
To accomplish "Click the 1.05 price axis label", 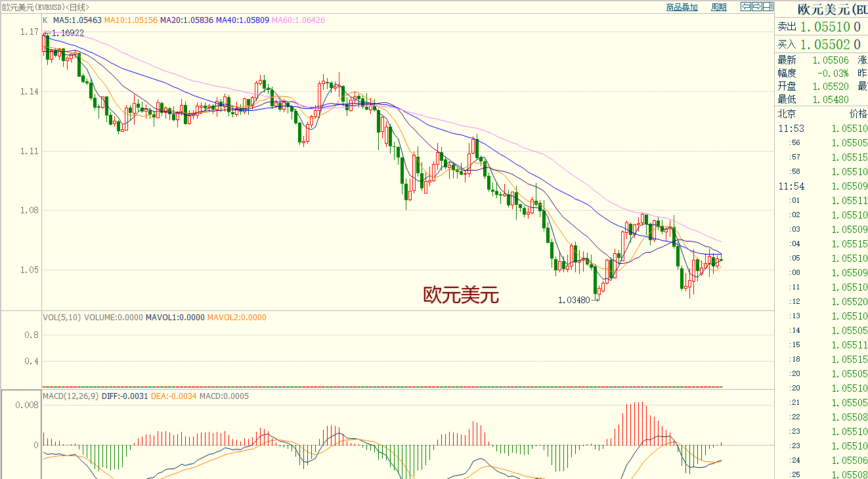I will pyautogui.click(x=29, y=270).
